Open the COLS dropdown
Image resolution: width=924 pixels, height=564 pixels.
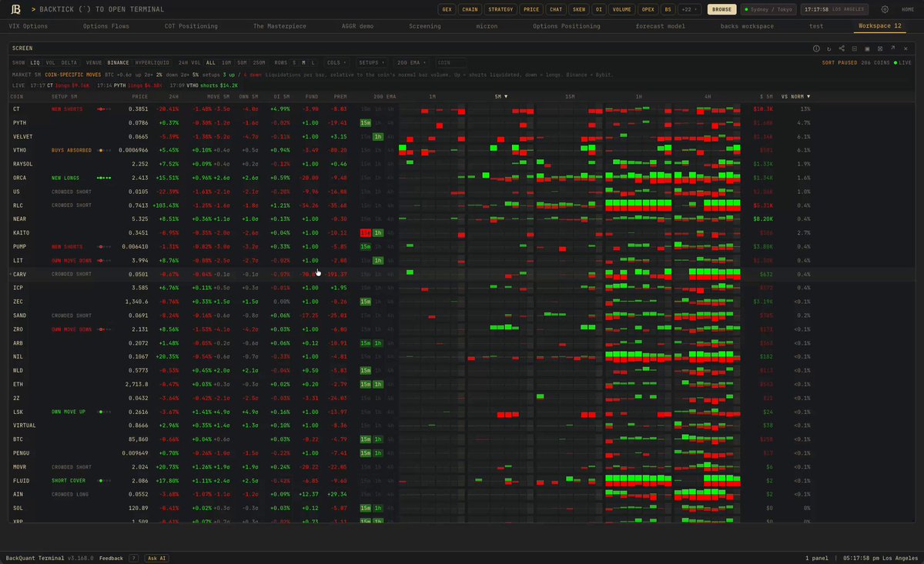[x=336, y=62]
